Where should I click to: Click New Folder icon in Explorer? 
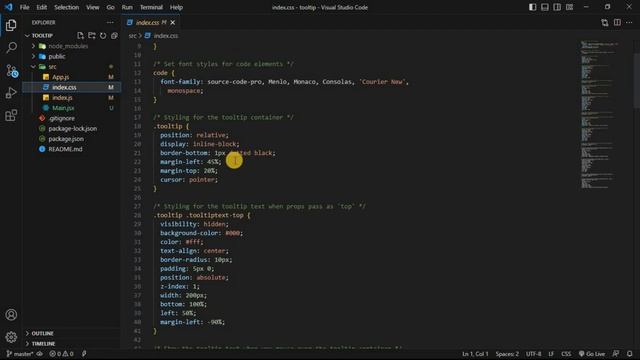click(92, 36)
